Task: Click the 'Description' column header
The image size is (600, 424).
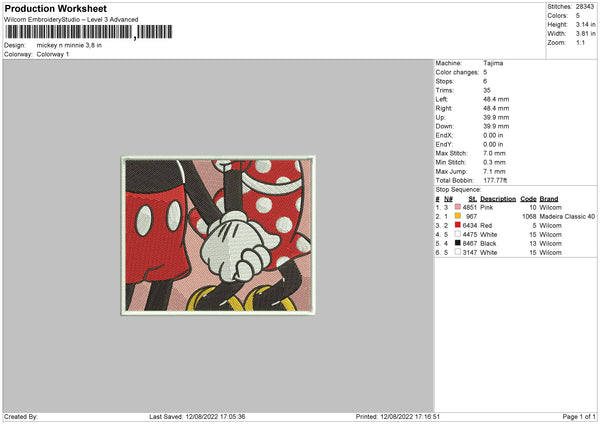Action: 498,199
